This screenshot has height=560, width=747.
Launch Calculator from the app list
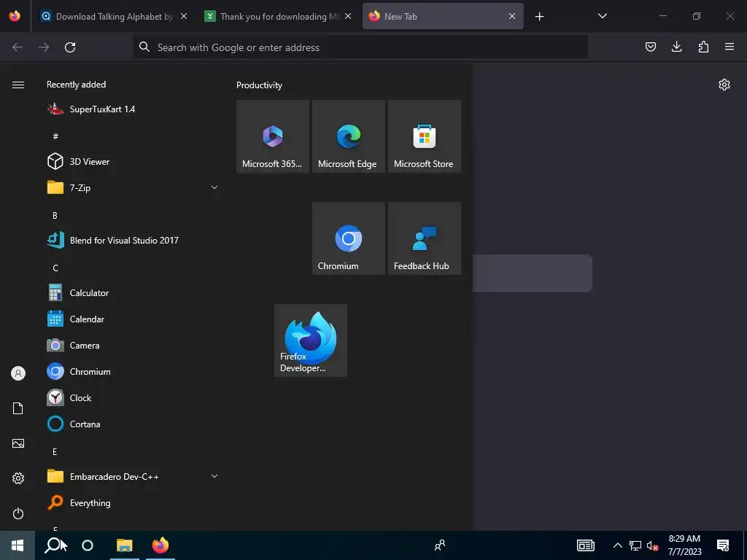[131, 292]
